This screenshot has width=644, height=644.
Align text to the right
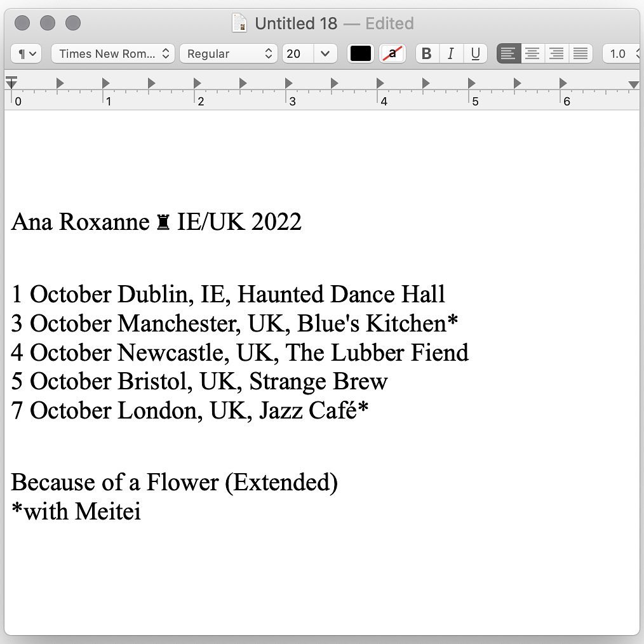click(556, 54)
